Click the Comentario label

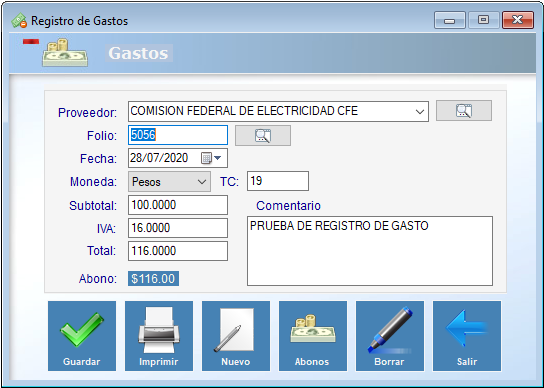point(288,205)
